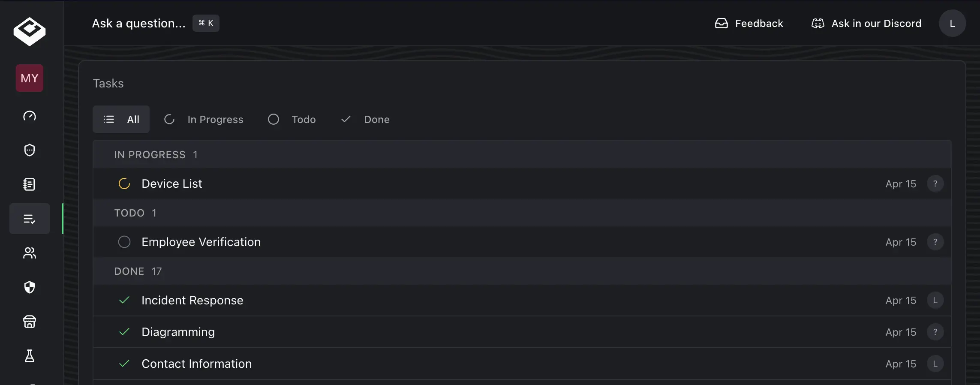The image size is (980, 385).
Task: Open the shield face icon in sidebar
Action: coord(30,150)
